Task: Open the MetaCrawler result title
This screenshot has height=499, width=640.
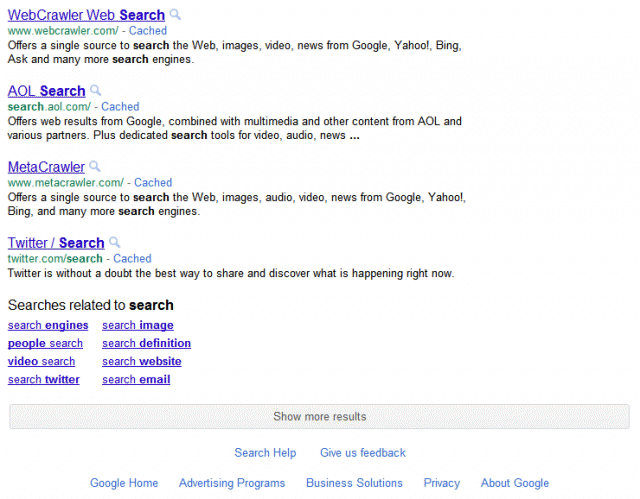Action: (x=46, y=167)
